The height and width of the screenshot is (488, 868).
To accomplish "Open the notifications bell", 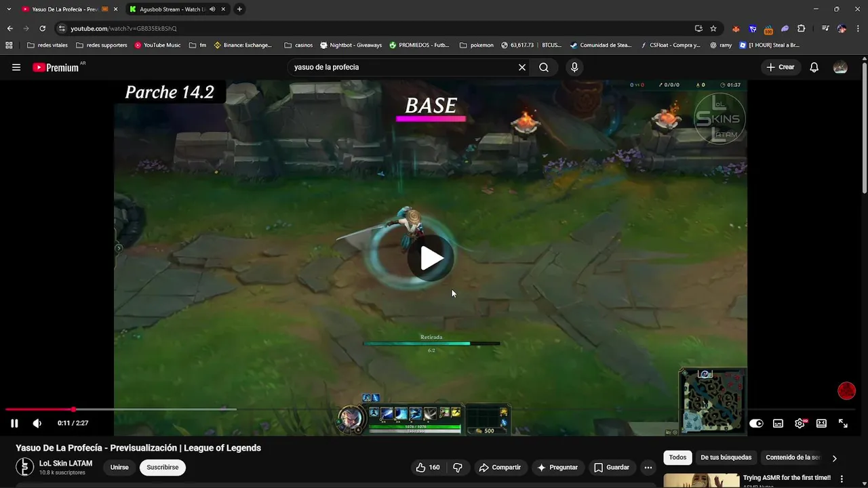I will coord(814,67).
